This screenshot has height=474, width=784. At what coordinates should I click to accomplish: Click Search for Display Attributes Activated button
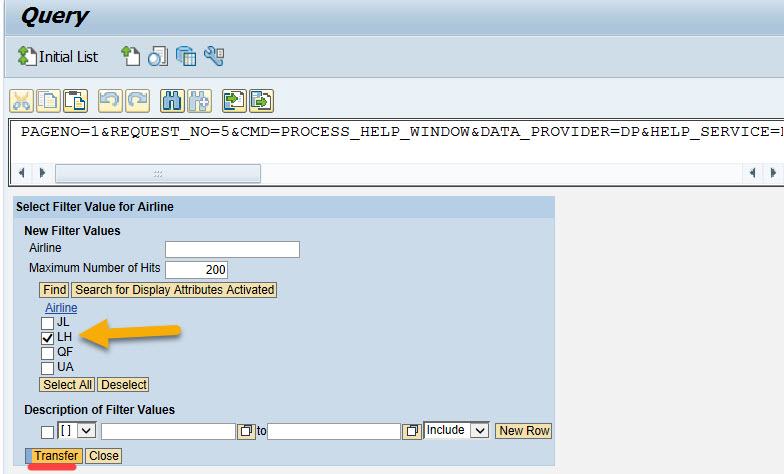[174, 290]
